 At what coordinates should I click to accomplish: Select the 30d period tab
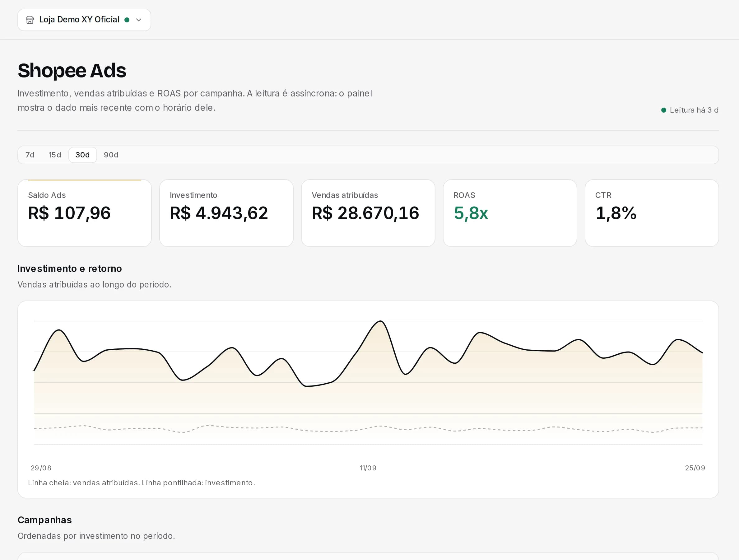[82, 155]
